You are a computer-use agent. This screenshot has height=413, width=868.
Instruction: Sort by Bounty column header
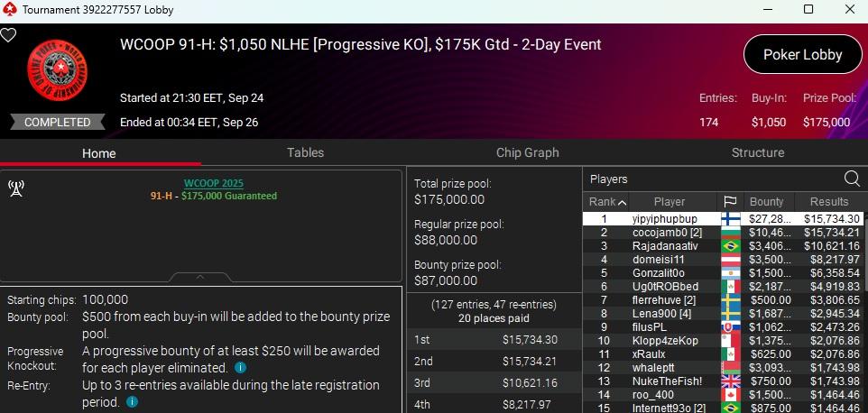pos(766,202)
